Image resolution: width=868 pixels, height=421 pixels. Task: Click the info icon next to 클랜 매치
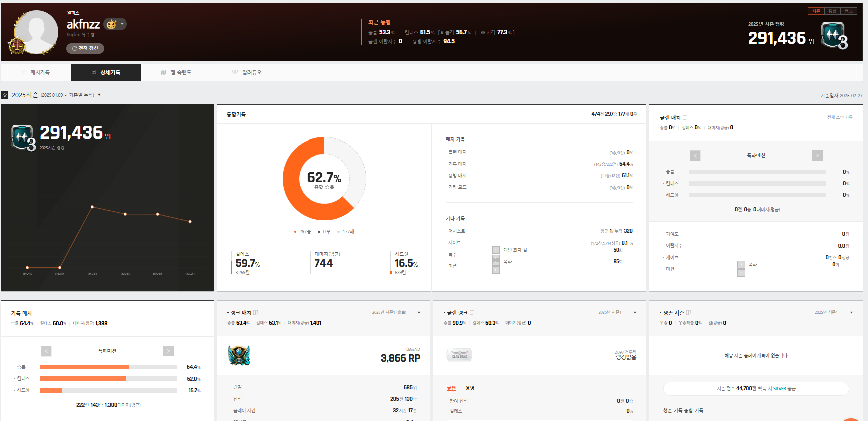685,118
